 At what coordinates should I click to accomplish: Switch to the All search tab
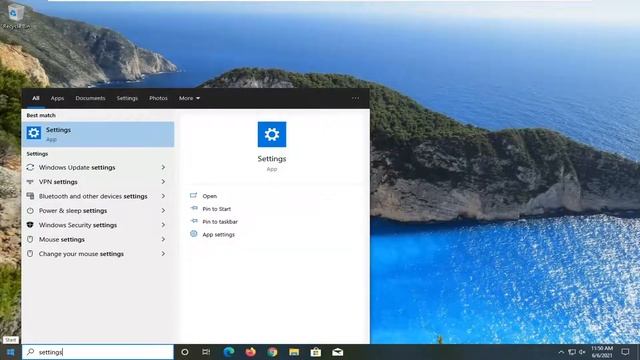(36, 98)
